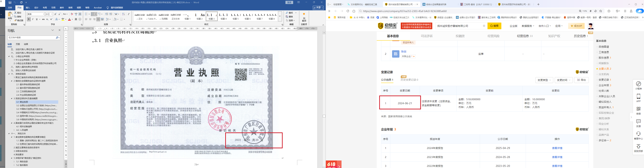The height and width of the screenshot is (168, 644).
Task: Go to the browser home page
Action: pyautogui.click(x=354, y=11)
